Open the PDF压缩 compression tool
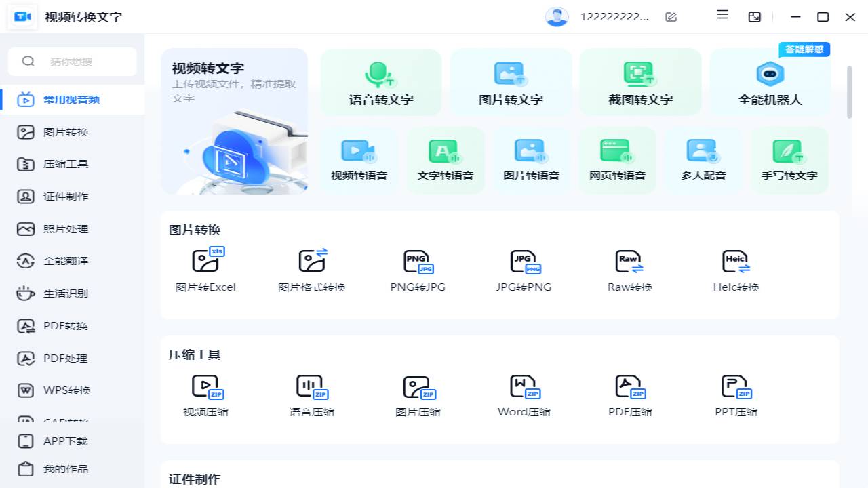This screenshot has width=868, height=488. [x=630, y=395]
